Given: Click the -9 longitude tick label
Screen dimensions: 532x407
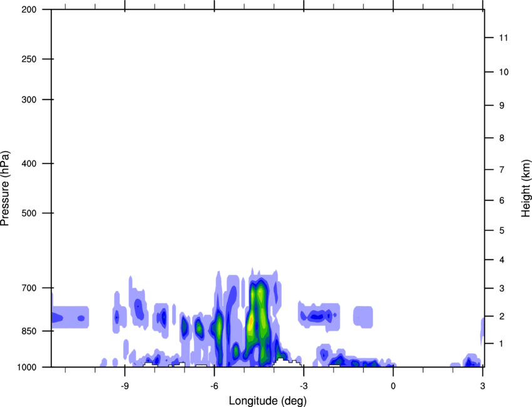Looking at the screenshot, I should tap(125, 386).
